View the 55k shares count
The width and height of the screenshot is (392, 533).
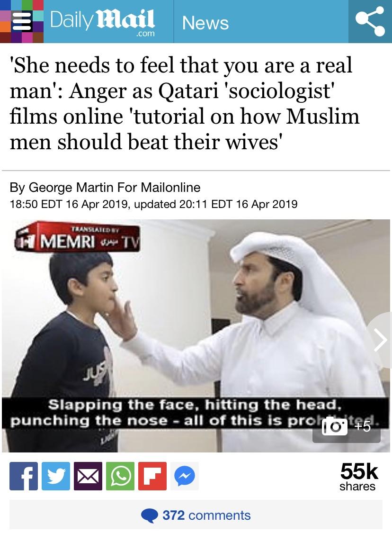point(359,477)
